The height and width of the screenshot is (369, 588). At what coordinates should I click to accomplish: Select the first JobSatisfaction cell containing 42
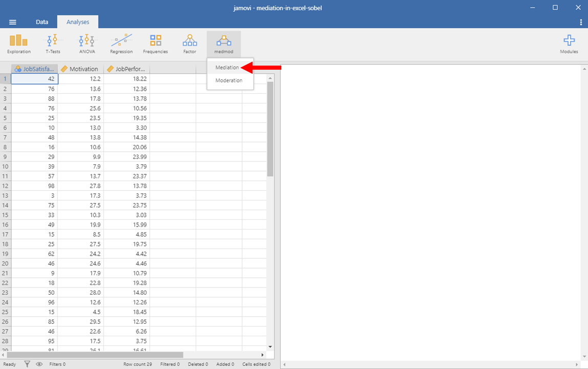34,79
